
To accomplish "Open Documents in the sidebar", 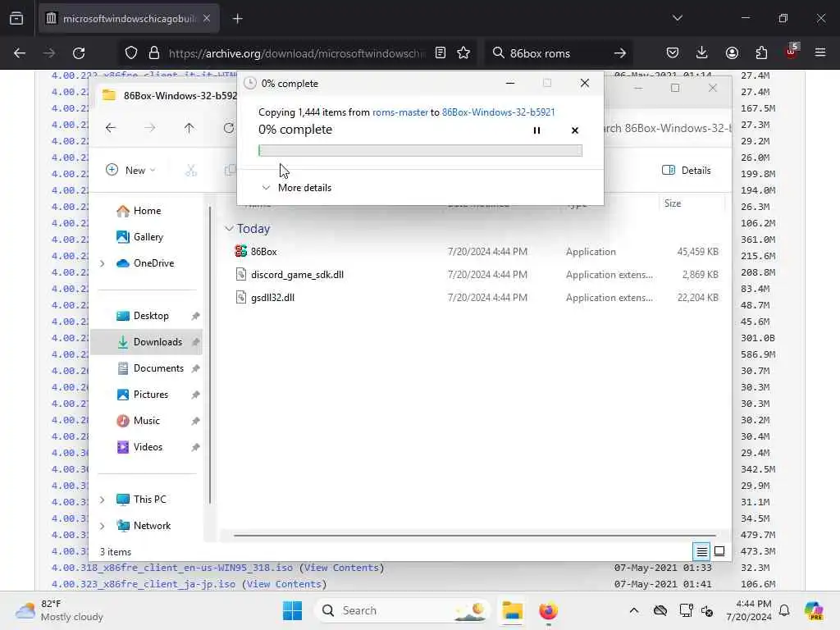I will click(151, 368).
